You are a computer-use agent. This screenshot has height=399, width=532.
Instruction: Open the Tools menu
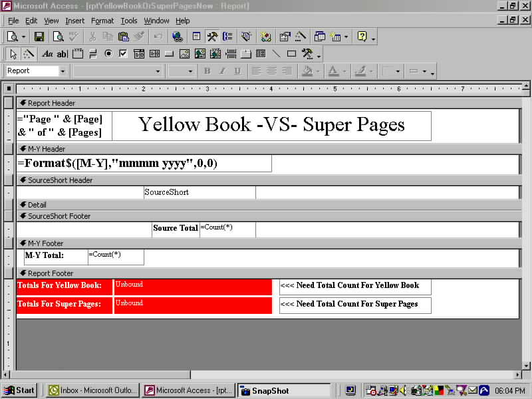click(x=129, y=21)
